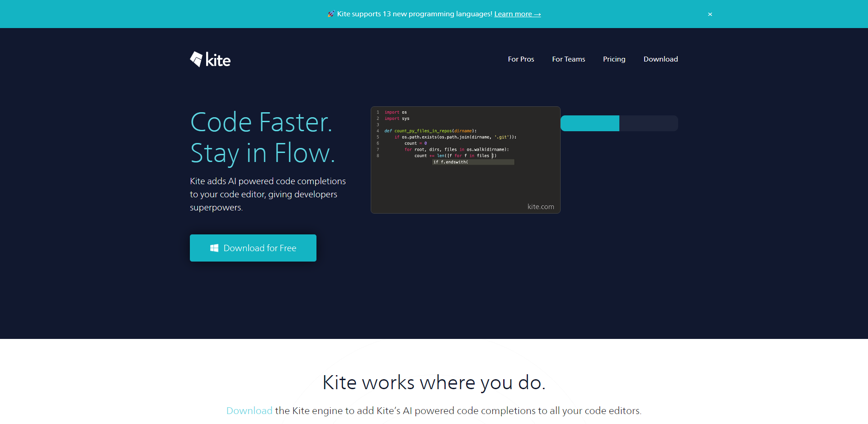Follow the Download link in the bottom sentence

pyautogui.click(x=249, y=410)
